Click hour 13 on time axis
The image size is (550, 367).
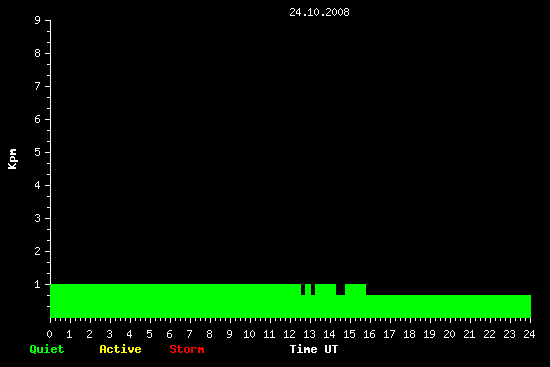[x=309, y=334]
